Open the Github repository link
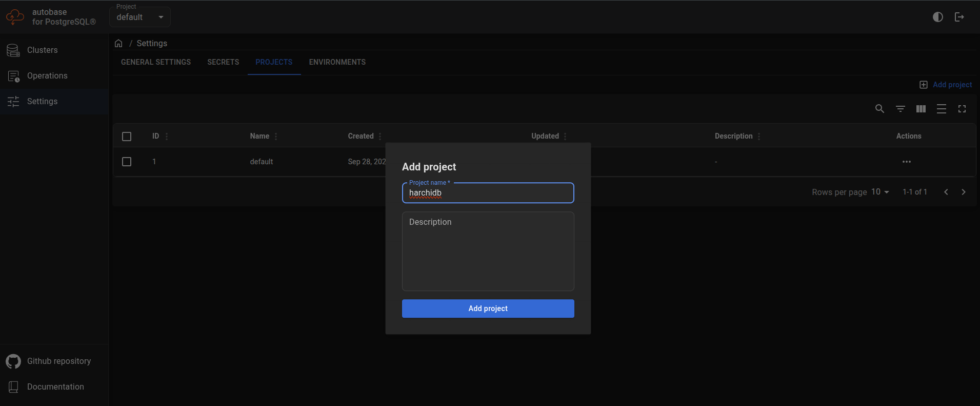 [x=58, y=361]
